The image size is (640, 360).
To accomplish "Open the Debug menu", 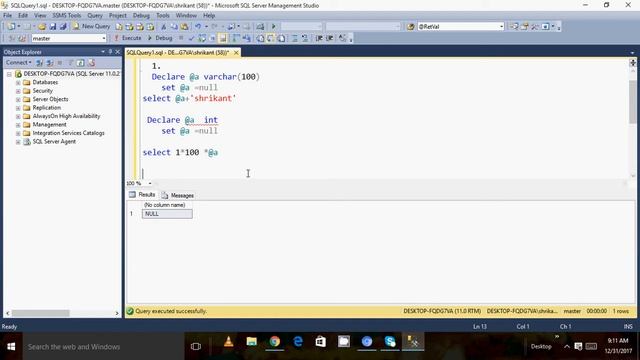I will pyautogui.click(x=141, y=16).
